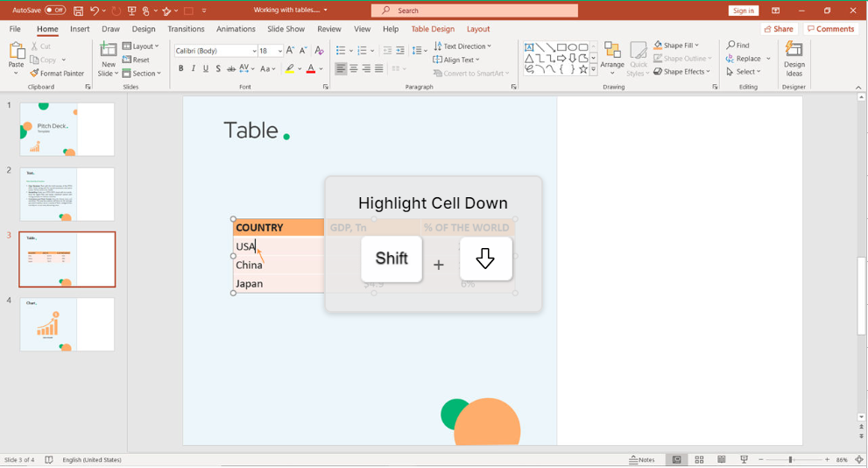The image size is (868, 468).
Task: Click the Share button
Action: pyautogui.click(x=779, y=29)
